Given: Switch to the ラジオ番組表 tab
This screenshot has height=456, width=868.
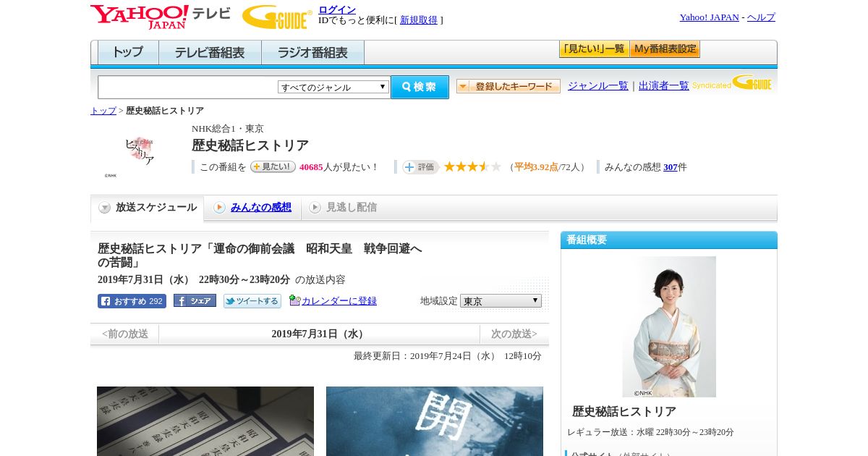Looking at the screenshot, I should click(312, 53).
